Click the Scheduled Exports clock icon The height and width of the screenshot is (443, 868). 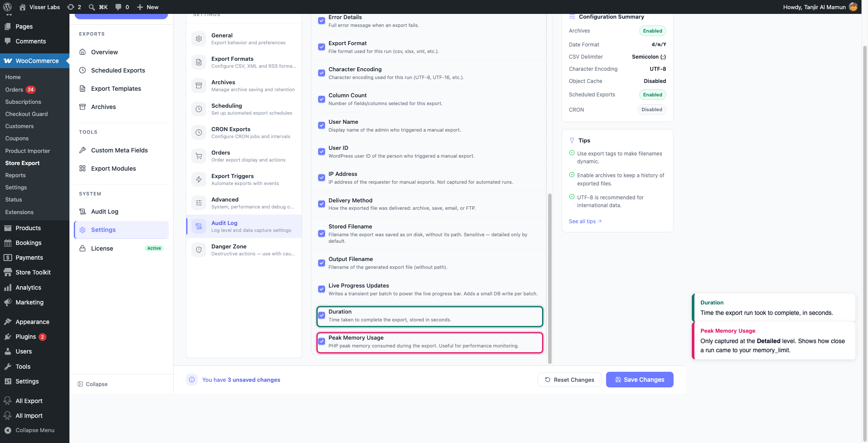tap(82, 70)
